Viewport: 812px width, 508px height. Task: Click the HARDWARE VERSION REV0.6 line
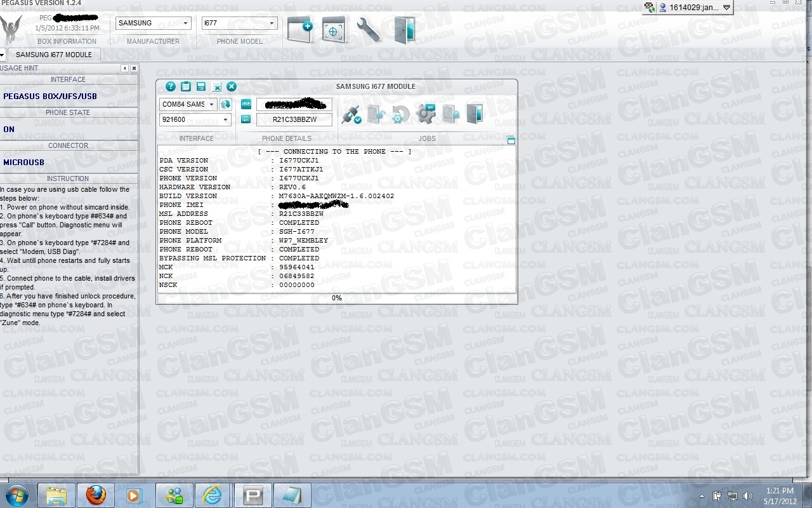tap(233, 187)
